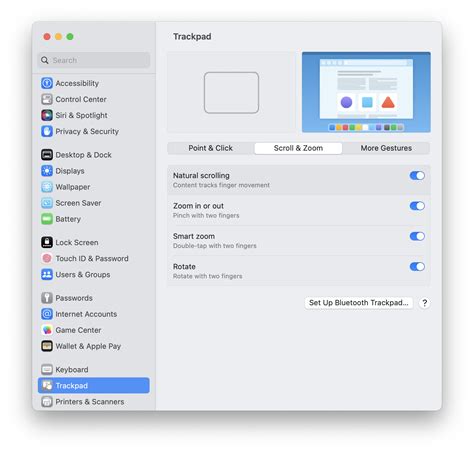Focus the Search field
The image size is (474, 453).
pos(94,60)
